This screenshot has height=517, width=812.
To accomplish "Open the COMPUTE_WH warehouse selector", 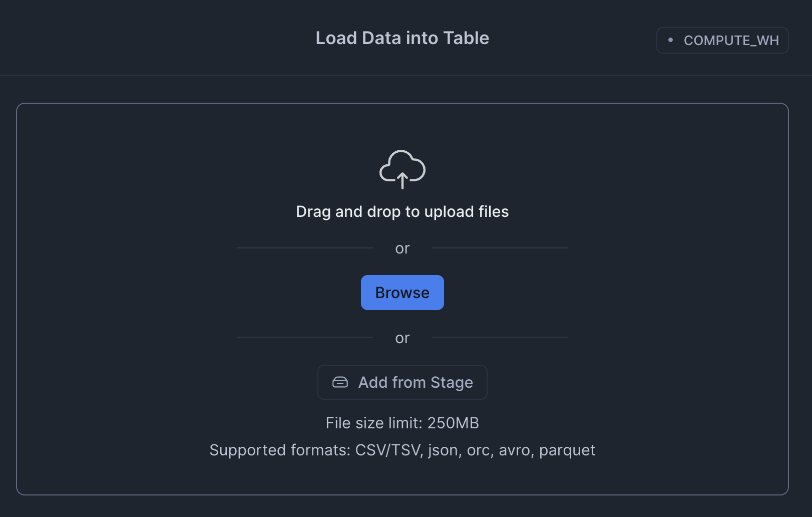I will 722,40.
